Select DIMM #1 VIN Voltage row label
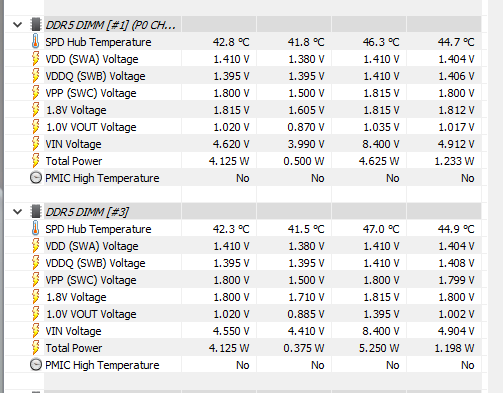This screenshot has height=393, width=503. pyautogui.click(x=73, y=144)
